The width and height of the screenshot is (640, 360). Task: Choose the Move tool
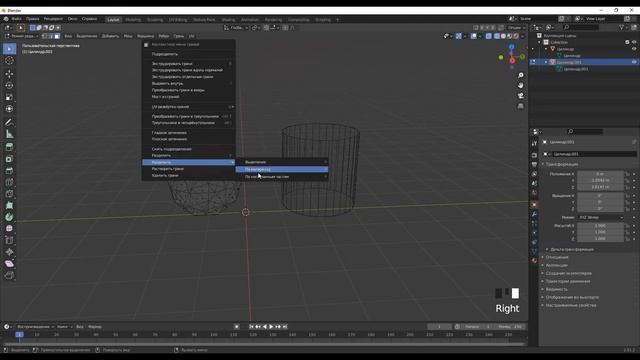[9, 74]
